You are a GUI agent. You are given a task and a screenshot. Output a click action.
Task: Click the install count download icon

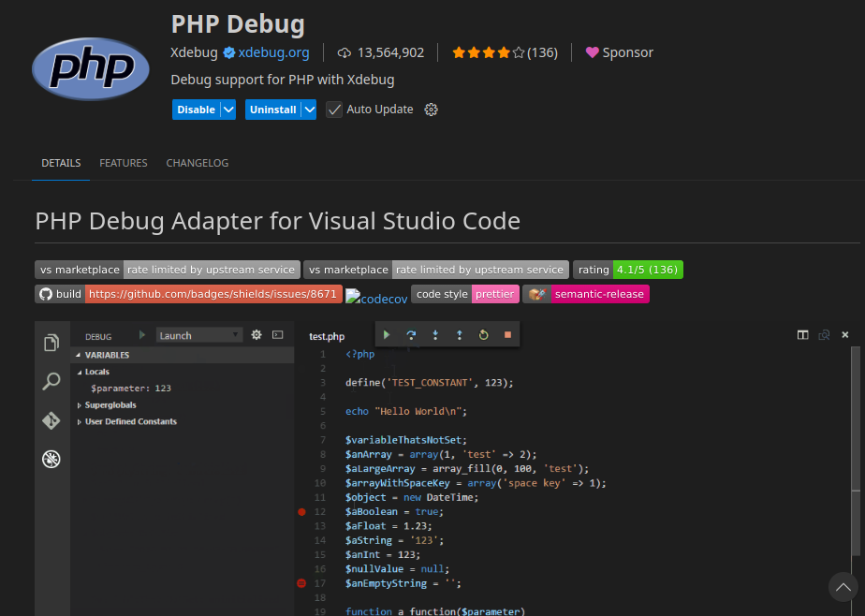(x=345, y=53)
